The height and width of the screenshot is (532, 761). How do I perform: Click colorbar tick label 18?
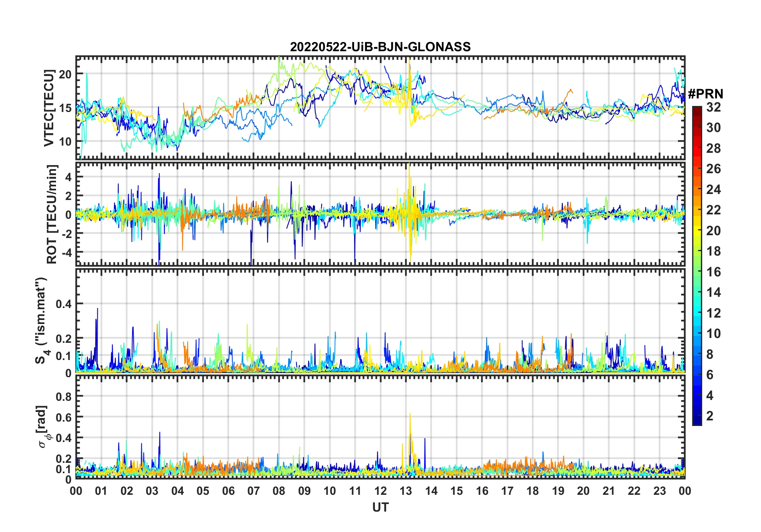click(713, 251)
